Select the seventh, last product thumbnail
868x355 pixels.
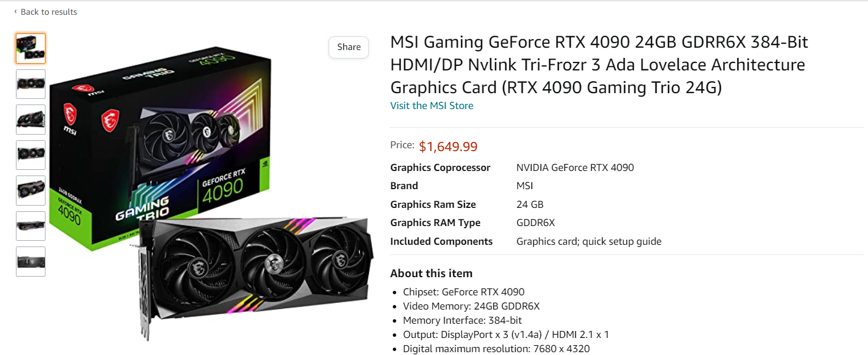[x=31, y=261]
